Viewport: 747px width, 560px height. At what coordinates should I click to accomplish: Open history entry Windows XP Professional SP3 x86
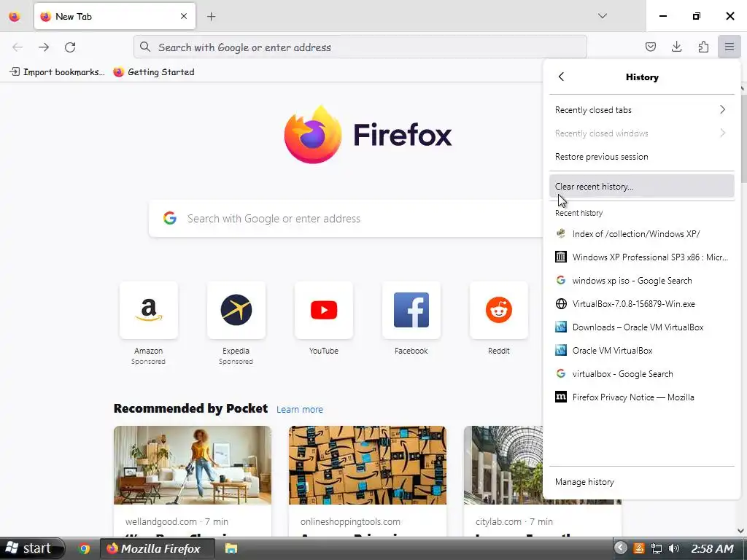click(641, 257)
